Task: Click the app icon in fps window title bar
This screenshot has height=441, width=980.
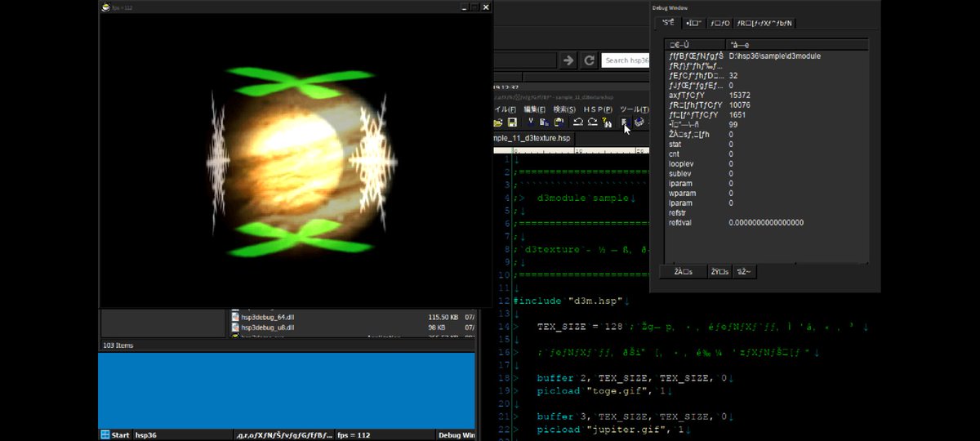Action: pyautogui.click(x=106, y=7)
